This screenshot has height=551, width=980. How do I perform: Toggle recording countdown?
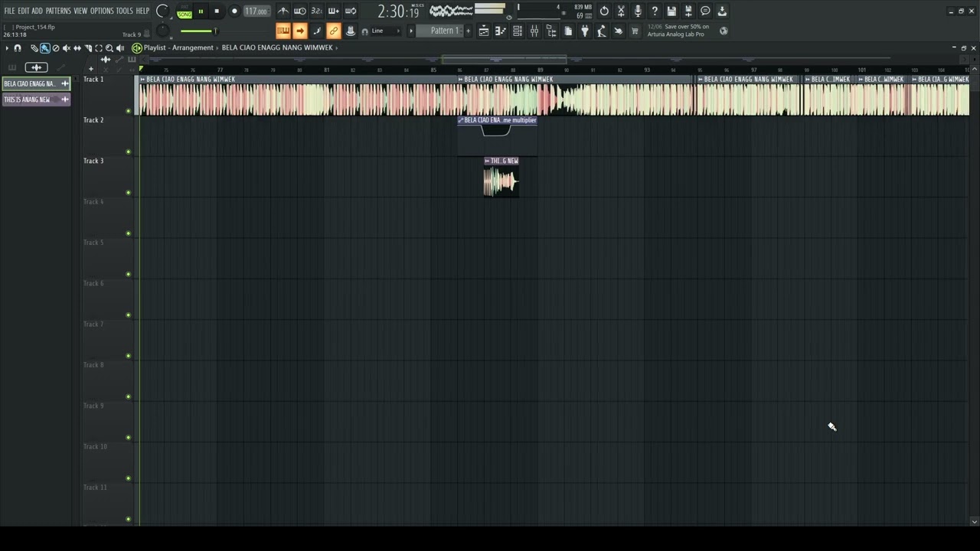pyautogui.click(x=317, y=11)
